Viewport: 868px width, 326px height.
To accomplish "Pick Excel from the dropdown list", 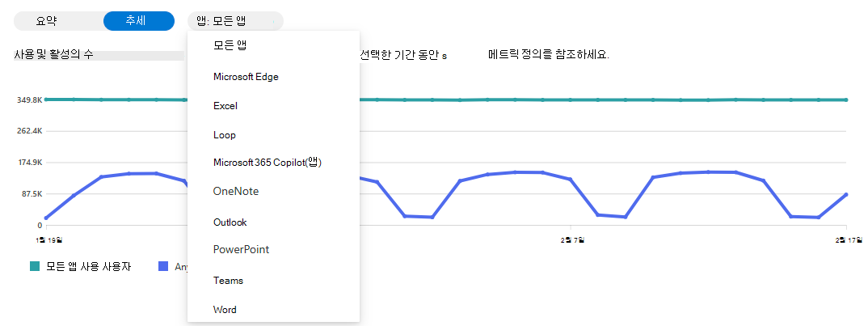I will 225,106.
